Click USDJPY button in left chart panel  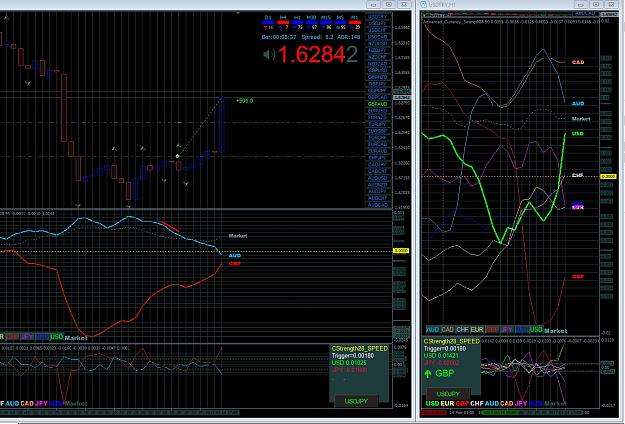click(356, 401)
